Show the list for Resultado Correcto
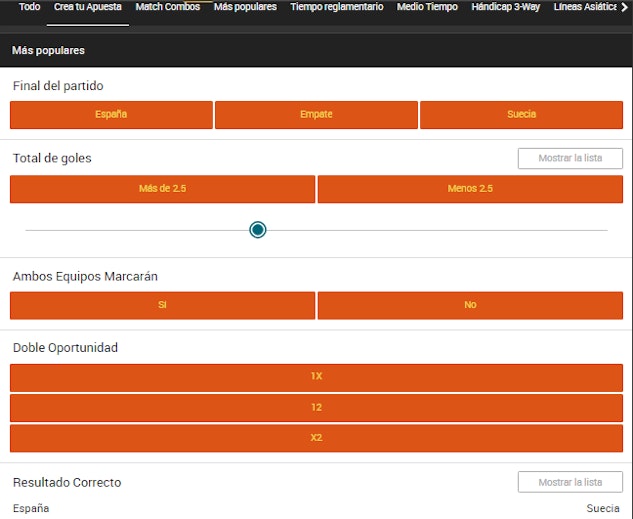Image resolution: width=633 pixels, height=519 pixels. (x=570, y=482)
